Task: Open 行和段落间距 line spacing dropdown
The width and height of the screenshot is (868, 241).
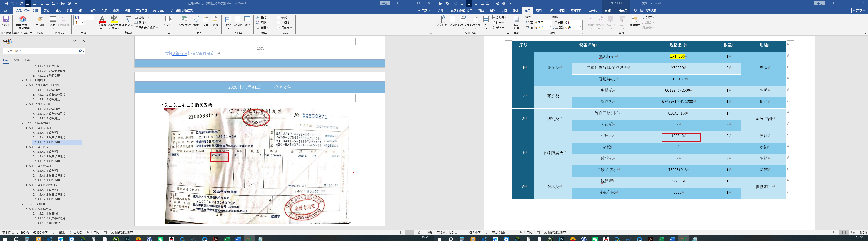Action: click(146, 28)
